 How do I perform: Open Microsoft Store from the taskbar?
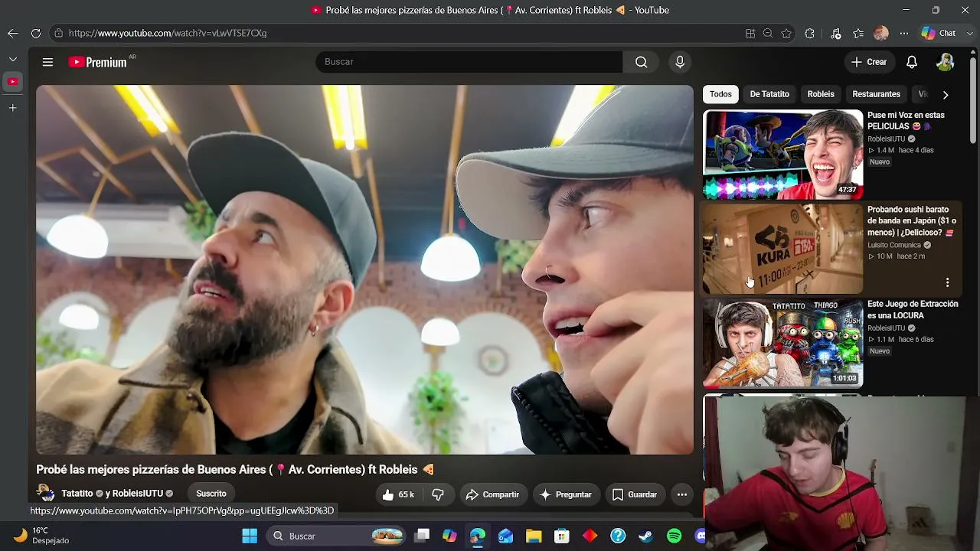coord(562,536)
